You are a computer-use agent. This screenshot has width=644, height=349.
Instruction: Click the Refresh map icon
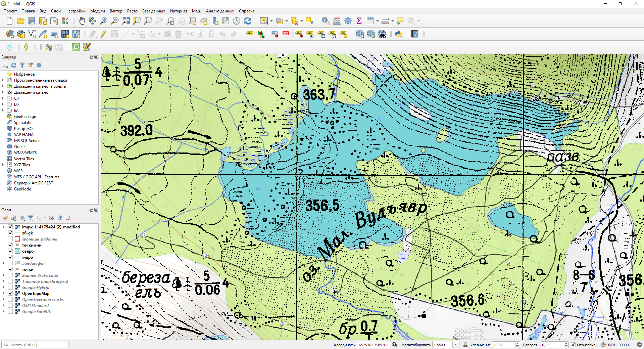248,21
